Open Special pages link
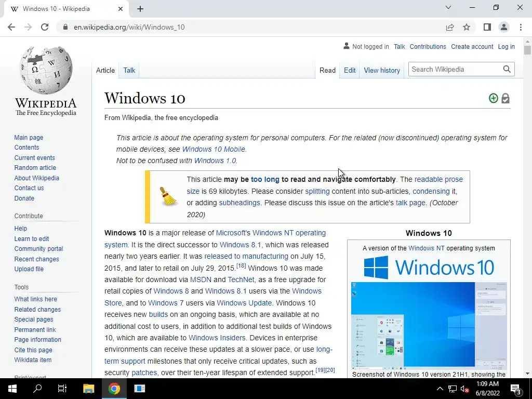The image size is (532, 399). point(34,320)
